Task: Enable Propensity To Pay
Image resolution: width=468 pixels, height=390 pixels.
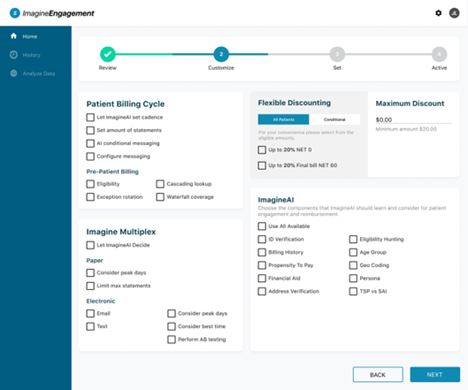Action: click(262, 265)
